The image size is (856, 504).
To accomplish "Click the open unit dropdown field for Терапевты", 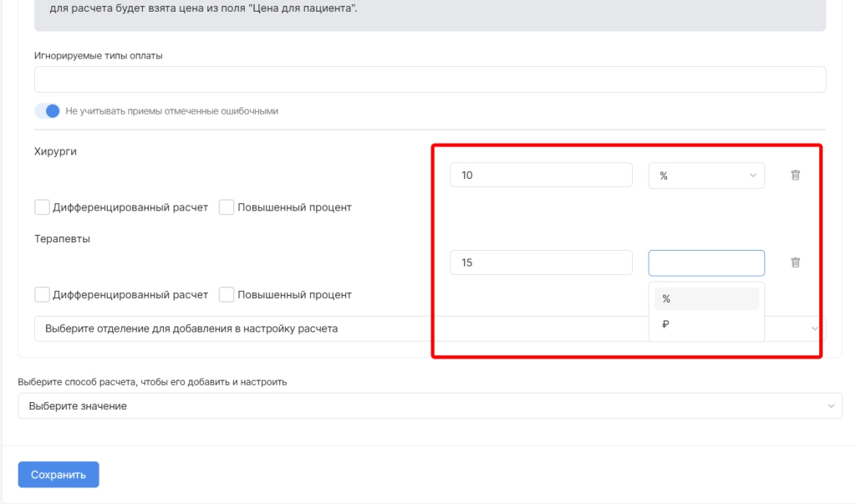I will [x=706, y=262].
